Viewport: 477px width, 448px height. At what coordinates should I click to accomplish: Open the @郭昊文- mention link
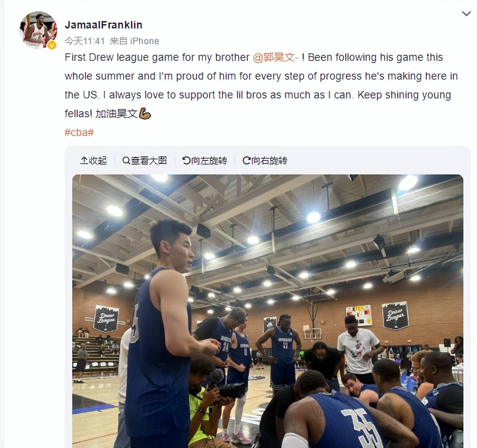click(276, 57)
